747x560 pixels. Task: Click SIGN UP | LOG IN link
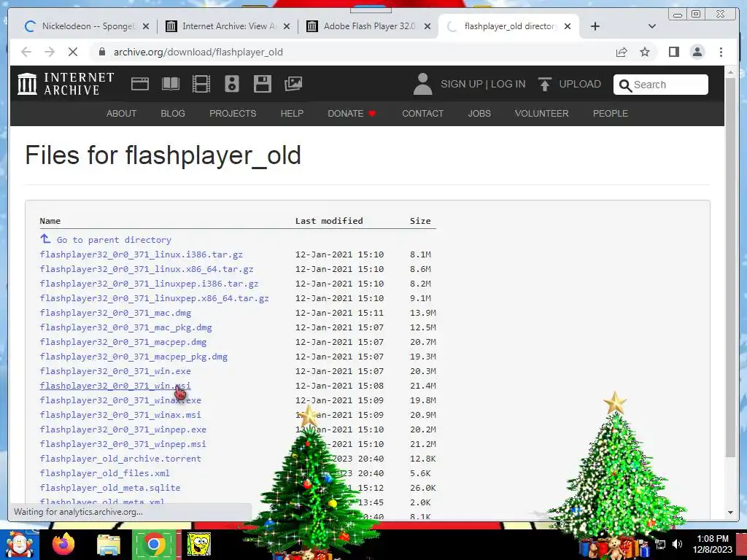click(x=483, y=84)
